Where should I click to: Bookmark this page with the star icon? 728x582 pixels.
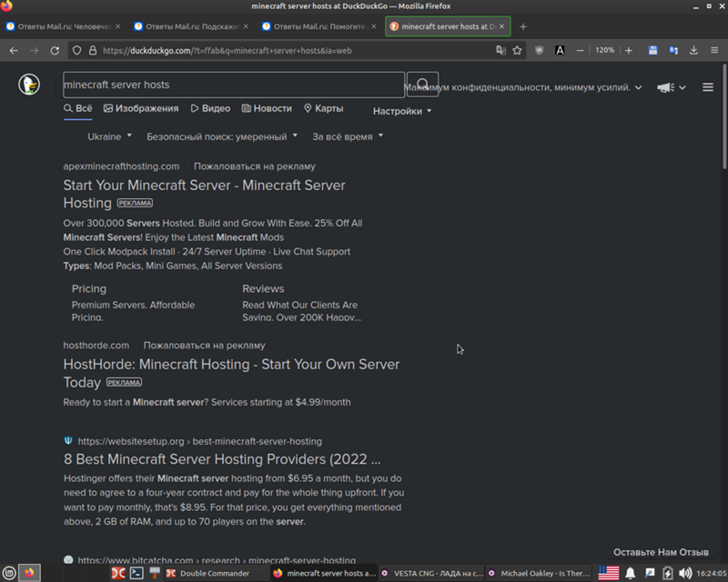[517, 51]
